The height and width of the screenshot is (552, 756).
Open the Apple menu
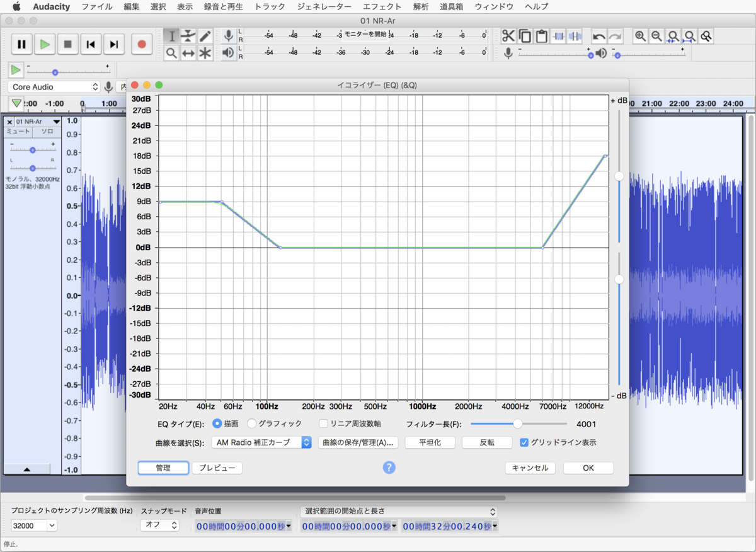click(x=16, y=7)
